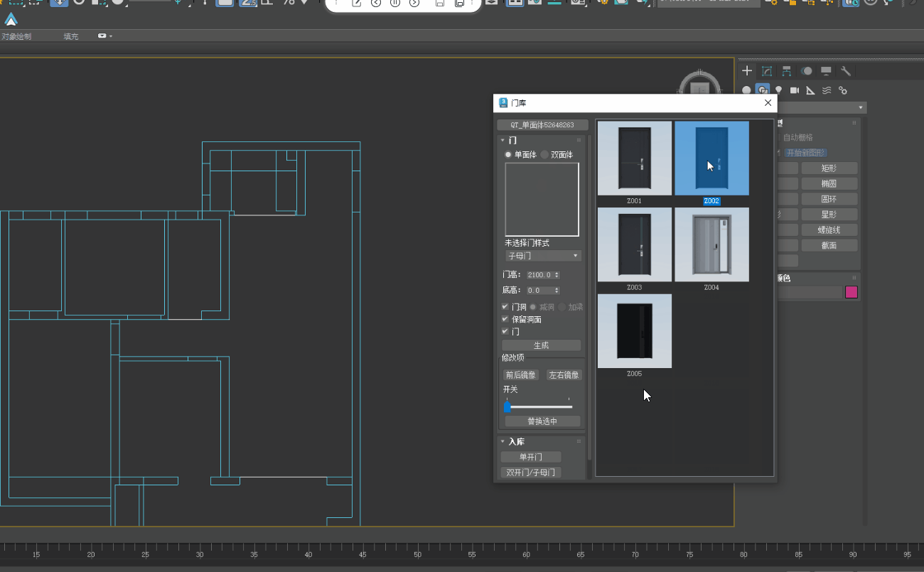The image size is (924, 572).
Task: Open the Create tab in command panel
Action: 747,71
